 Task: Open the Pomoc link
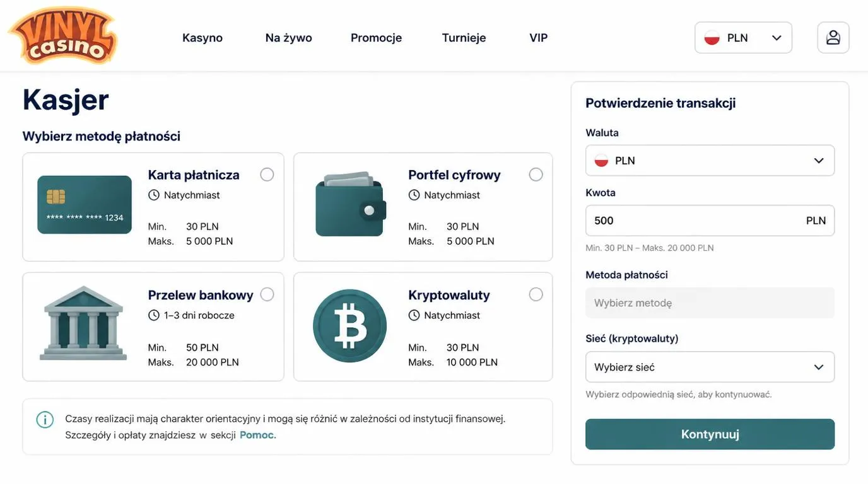pyautogui.click(x=258, y=435)
